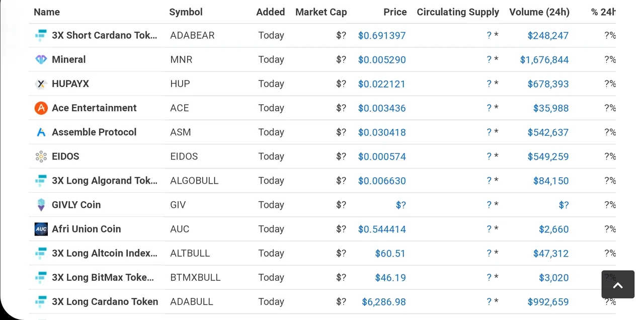
Task: Click Mineral's volume $1,676,844 link
Action: pos(544,60)
